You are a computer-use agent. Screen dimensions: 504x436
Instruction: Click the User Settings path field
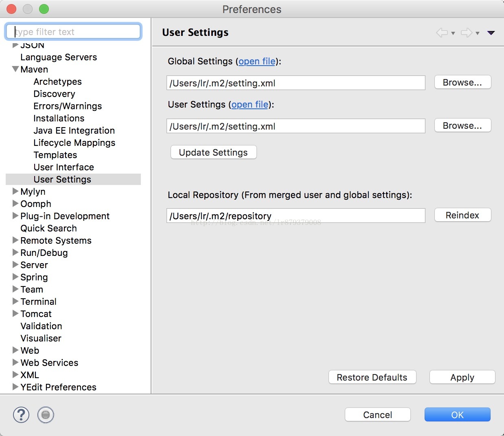[296, 126]
